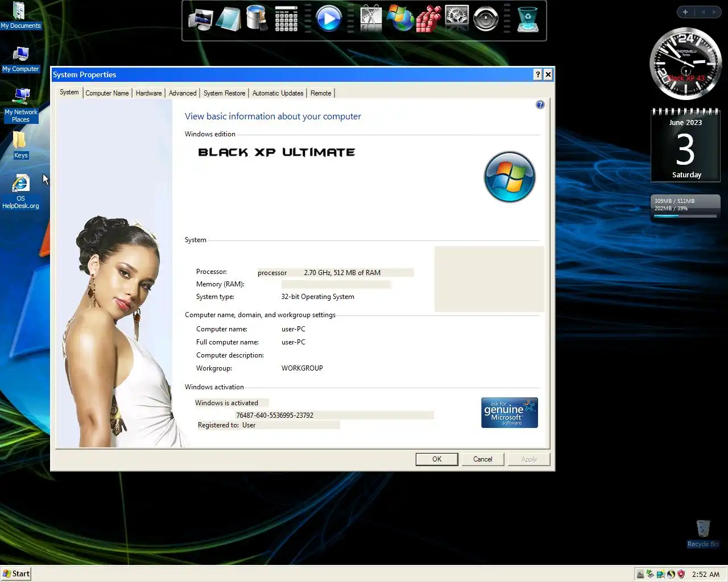Screen dimensions: 728x582
Task: Click the June 2023 calendar gadget
Action: (685, 145)
